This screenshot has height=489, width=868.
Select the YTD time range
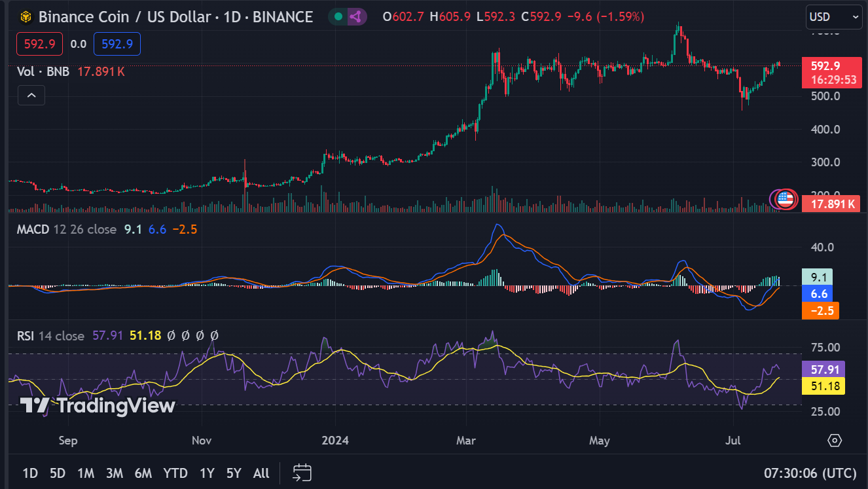tap(175, 473)
